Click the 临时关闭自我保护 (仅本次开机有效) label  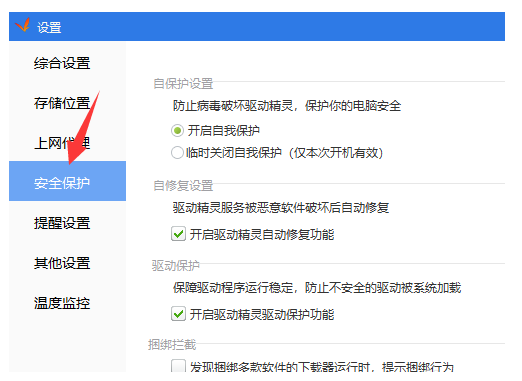coord(284,153)
